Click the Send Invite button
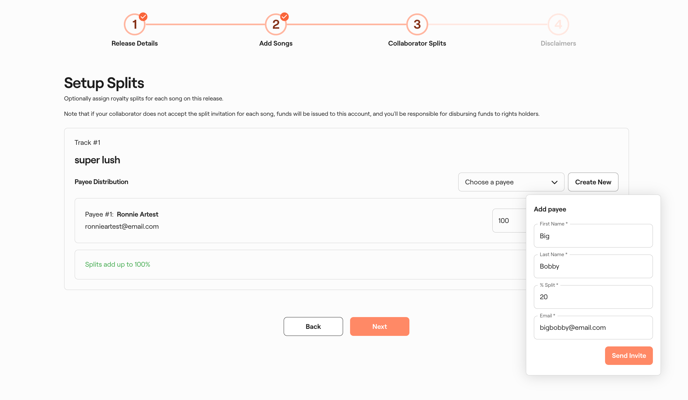Screen dimensions: 688x400 pyautogui.click(x=629, y=356)
